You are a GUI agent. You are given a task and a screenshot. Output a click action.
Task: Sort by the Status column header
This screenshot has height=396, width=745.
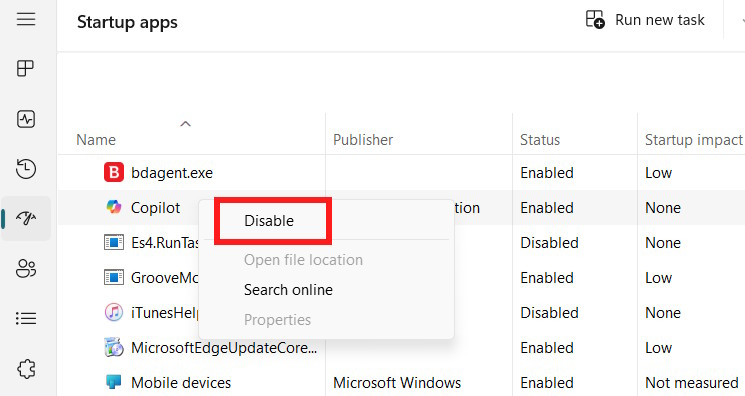tap(540, 140)
